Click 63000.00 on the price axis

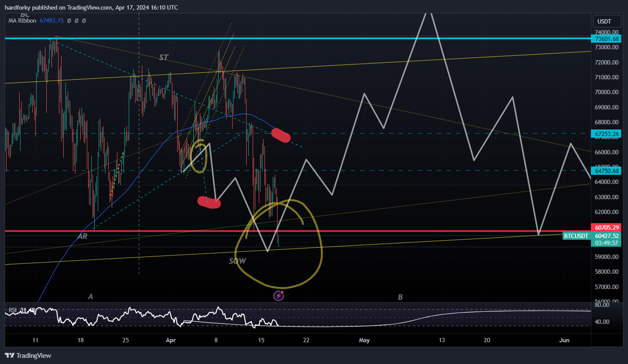(x=606, y=197)
